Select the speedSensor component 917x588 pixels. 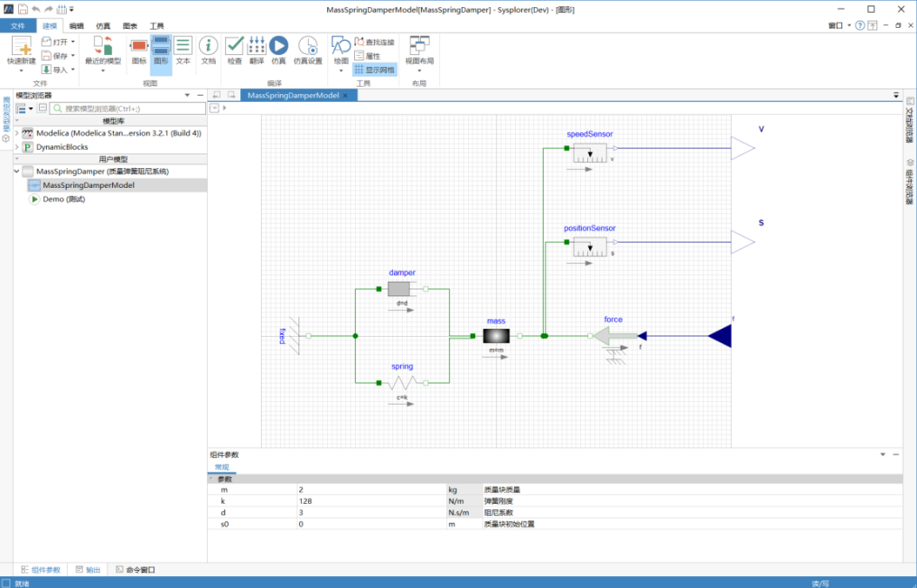[x=589, y=153]
